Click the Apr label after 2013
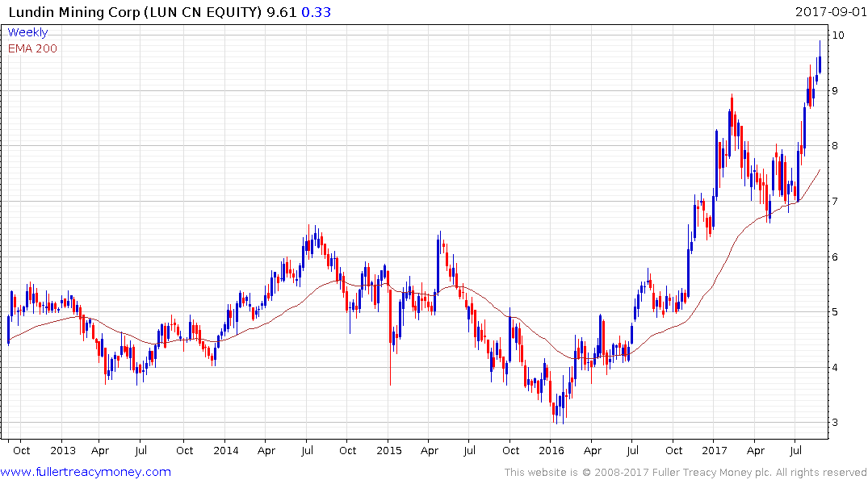 tap(99, 450)
